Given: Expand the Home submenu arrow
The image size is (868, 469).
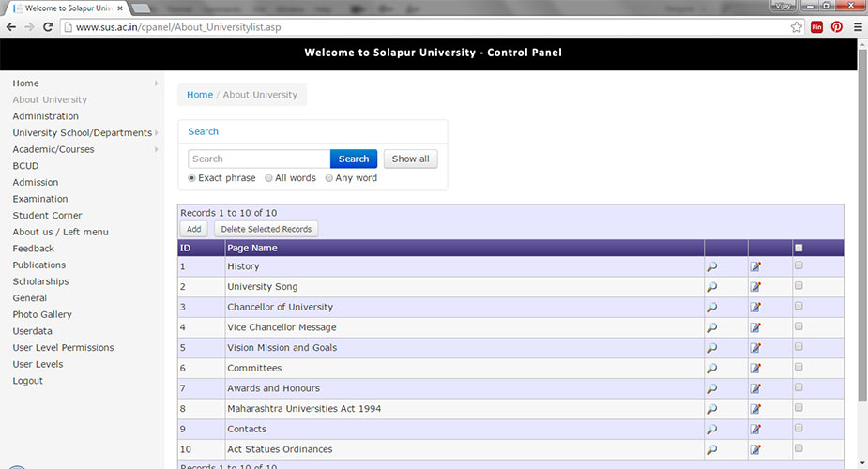Looking at the screenshot, I should [156, 83].
